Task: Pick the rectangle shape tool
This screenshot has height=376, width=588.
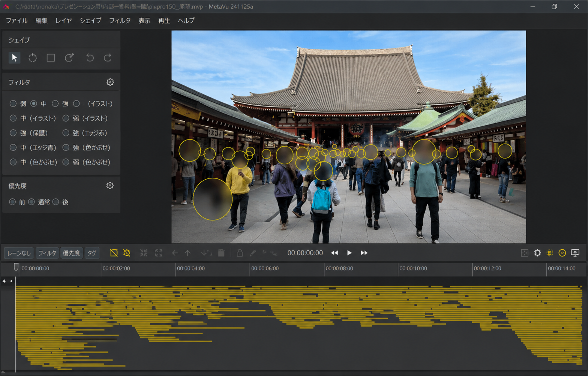Action: point(51,58)
